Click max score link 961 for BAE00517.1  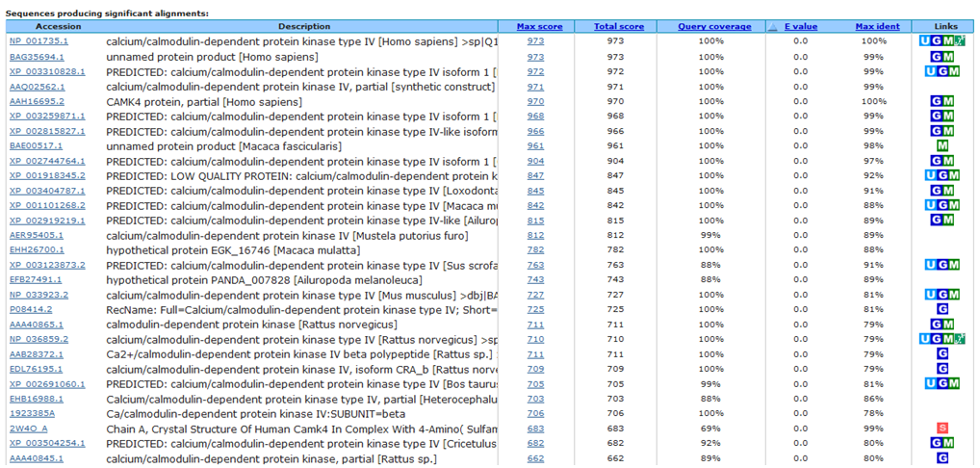pyautogui.click(x=535, y=146)
